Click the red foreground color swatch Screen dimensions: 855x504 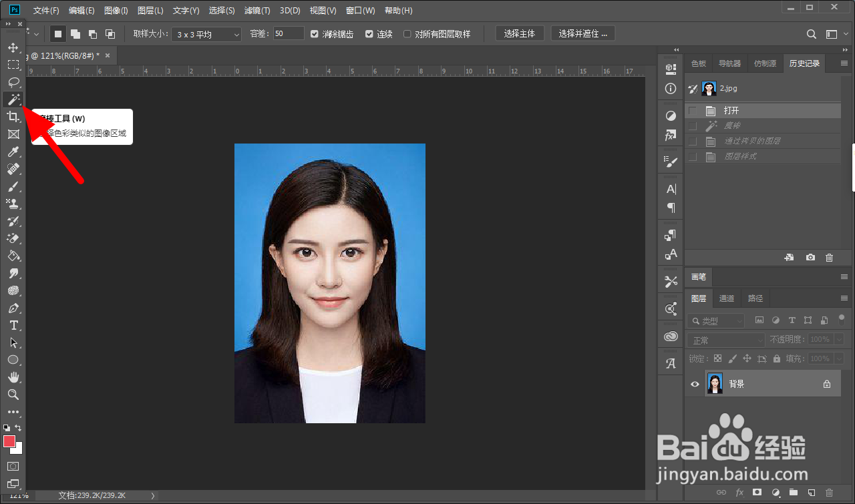tap(9, 441)
